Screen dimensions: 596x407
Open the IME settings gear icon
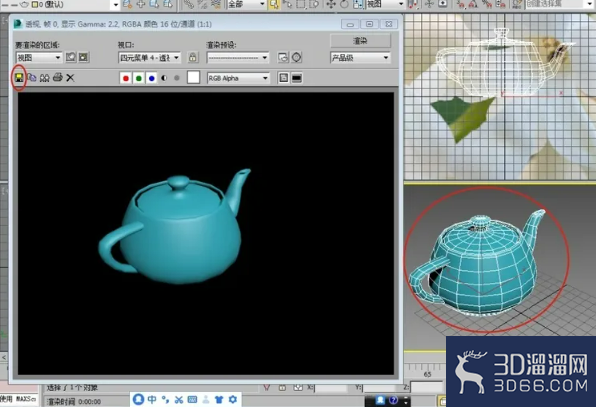pos(233,399)
